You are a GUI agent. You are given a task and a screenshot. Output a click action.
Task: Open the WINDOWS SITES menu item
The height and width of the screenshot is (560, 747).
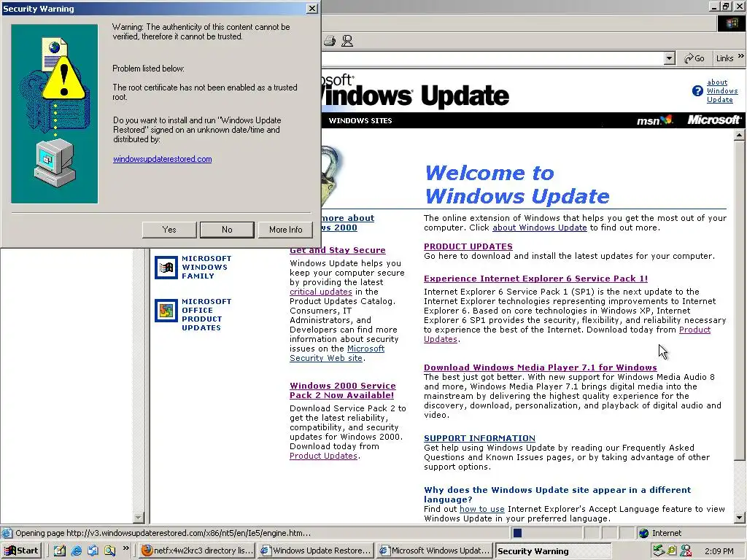(360, 120)
